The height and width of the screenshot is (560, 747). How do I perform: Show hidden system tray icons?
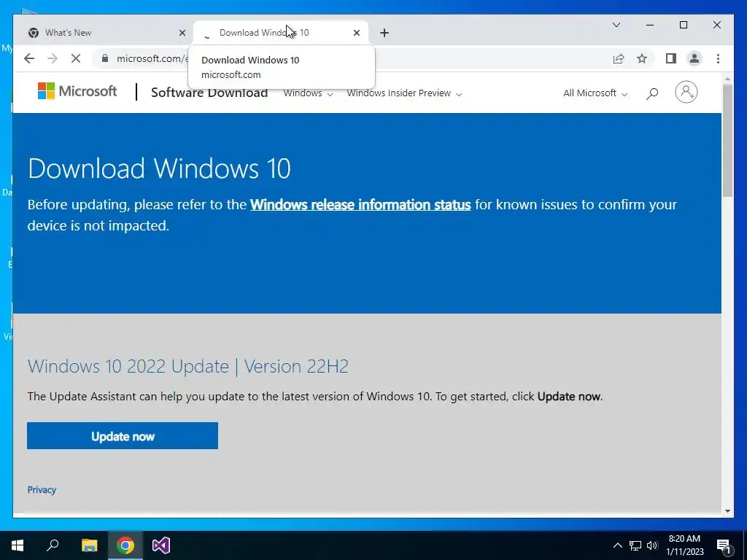coord(617,545)
